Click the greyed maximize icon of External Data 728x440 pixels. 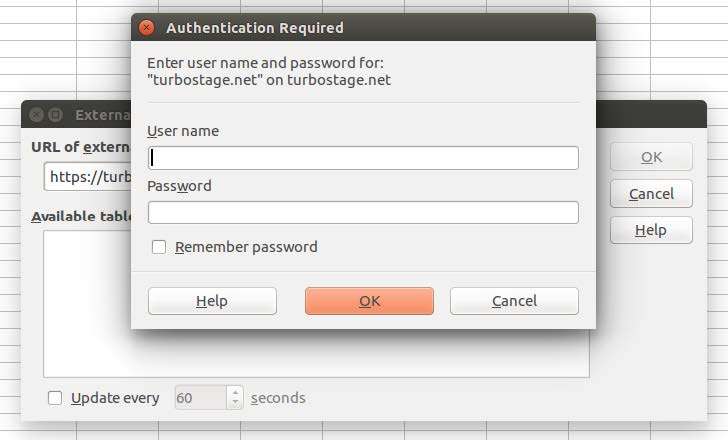(x=55, y=114)
